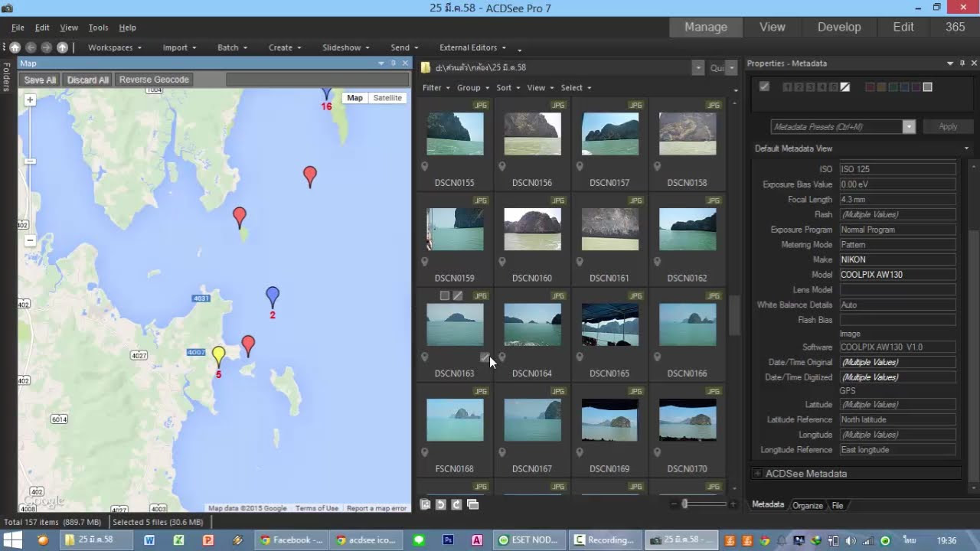Toggle the Tagged checkbox in Properties
Viewport: 980px width, 551px height.
pyautogui.click(x=764, y=87)
